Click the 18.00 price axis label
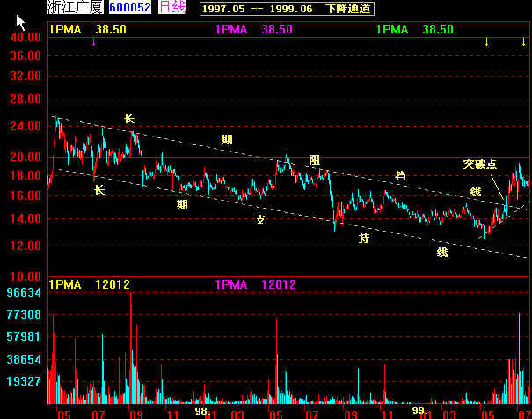The width and height of the screenshot is (532, 419). click(26, 175)
